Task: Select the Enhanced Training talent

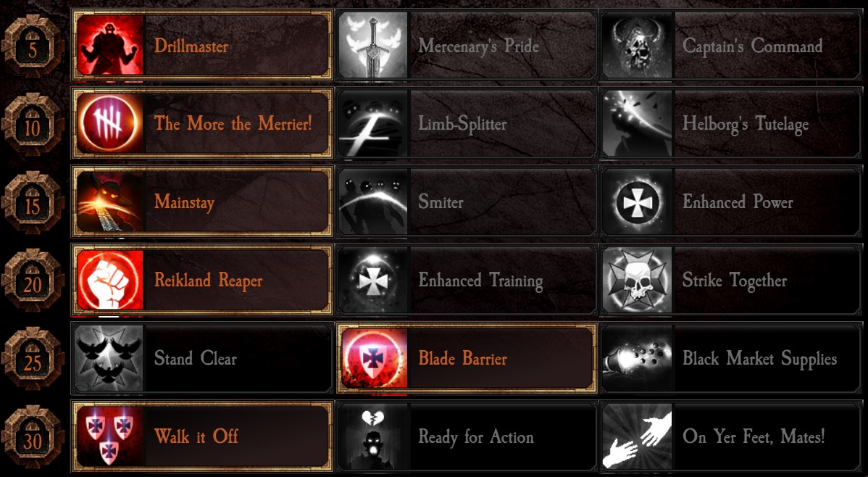Action: point(467,280)
